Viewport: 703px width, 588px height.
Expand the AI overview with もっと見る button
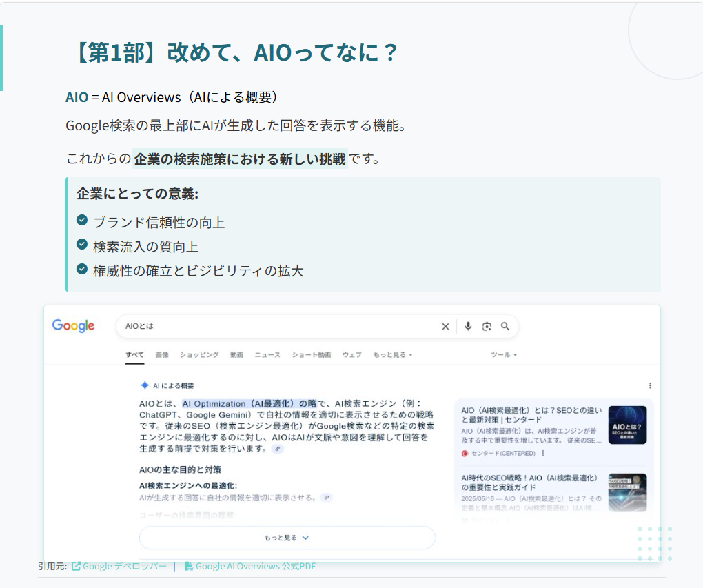(287, 537)
